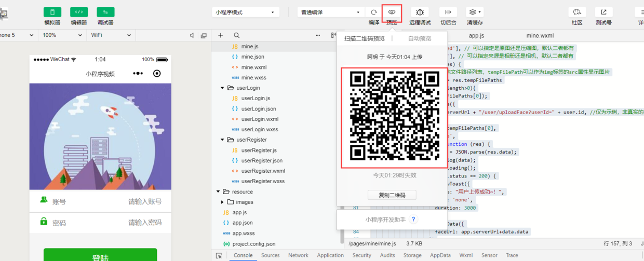644x261 pixels.
Task: Open the 小程序模式 mode dropdown
Action: coord(245,12)
